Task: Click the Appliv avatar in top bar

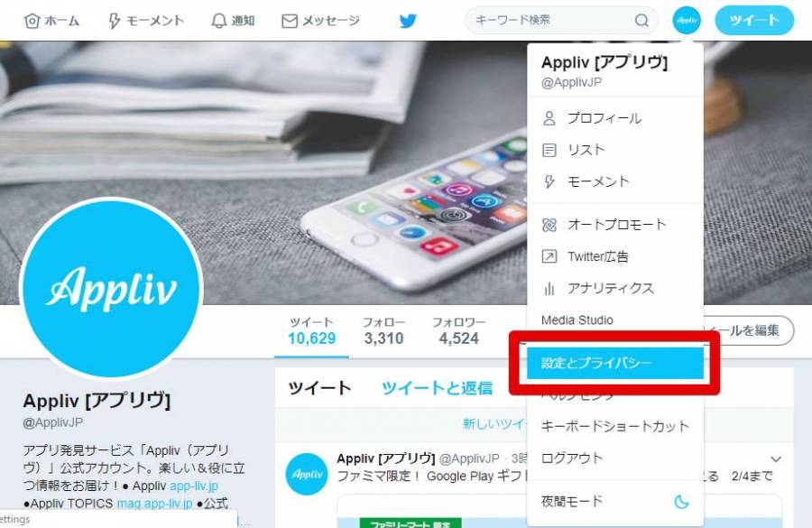Action: click(687, 20)
